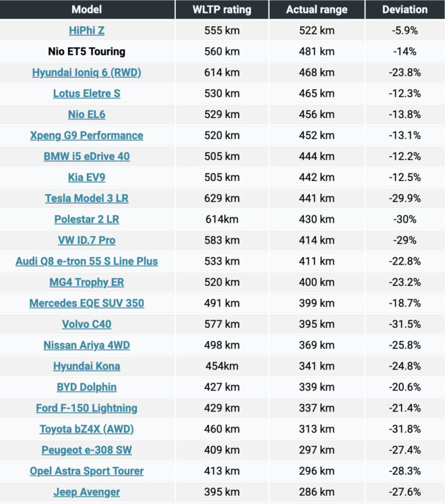Open the Lotus Eletre S link

[x=86, y=93]
